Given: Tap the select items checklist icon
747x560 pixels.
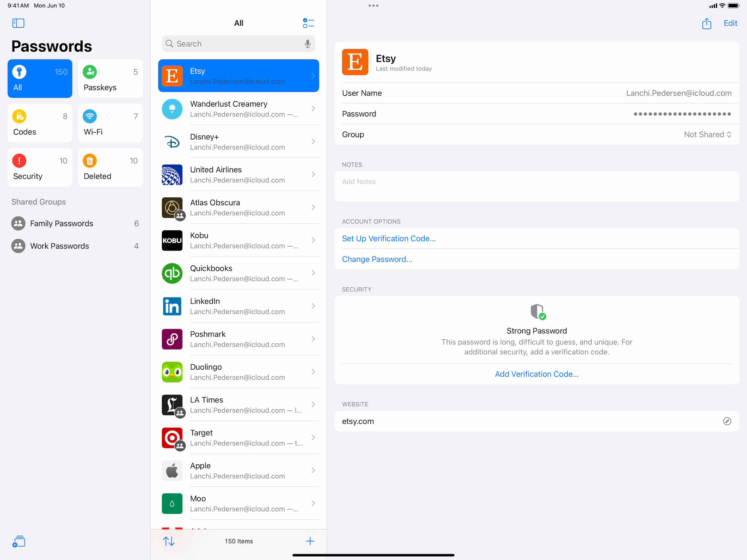Looking at the screenshot, I should (x=308, y=23).
